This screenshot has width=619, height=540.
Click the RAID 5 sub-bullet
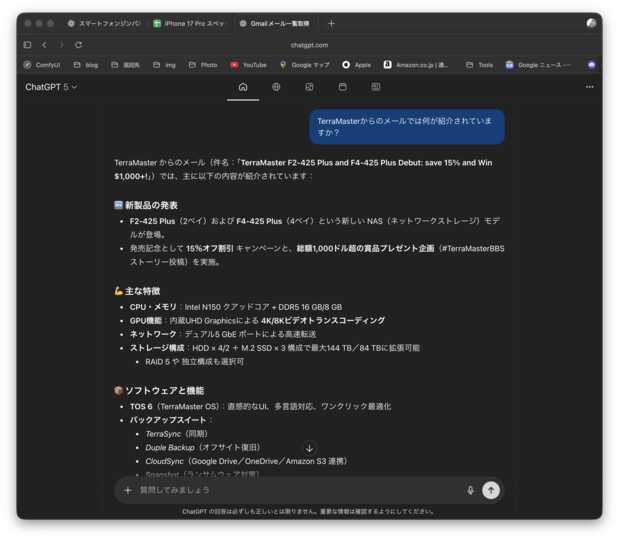195,362
